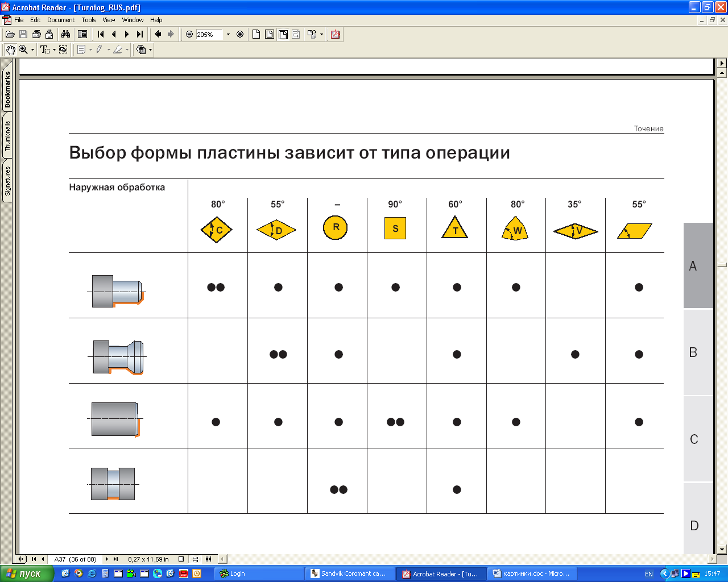Click the A37 (36 of 88) page field
The image size is (728, 582).
click(x=75, y=559)
